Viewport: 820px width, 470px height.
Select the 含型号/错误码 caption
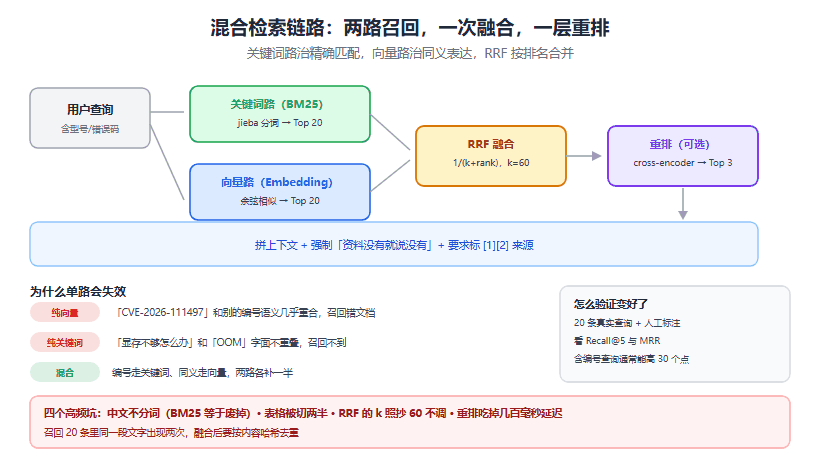[x=90, y=129]
